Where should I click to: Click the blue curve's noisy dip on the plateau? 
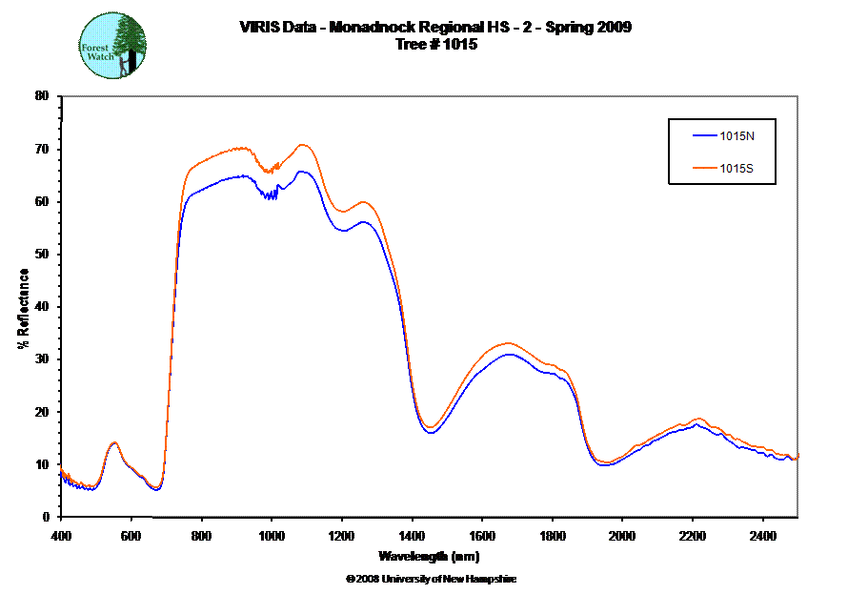pyautogui.click(x=272, y=195)
